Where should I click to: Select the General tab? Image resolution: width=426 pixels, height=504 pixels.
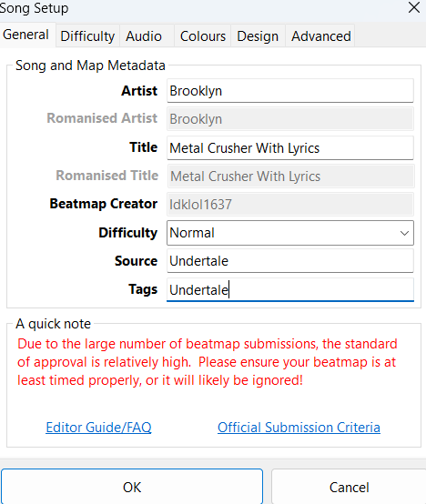pos(27,35)
